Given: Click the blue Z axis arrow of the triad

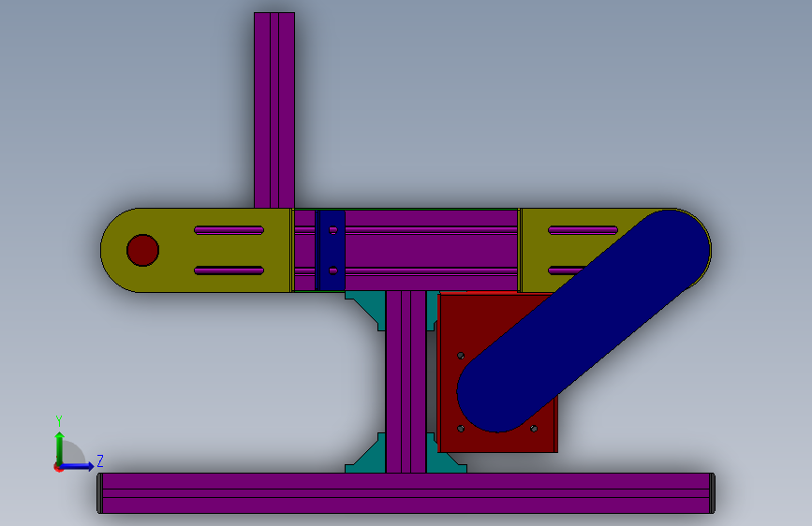Looking at the screenshot, I should (x=78, y=466).
